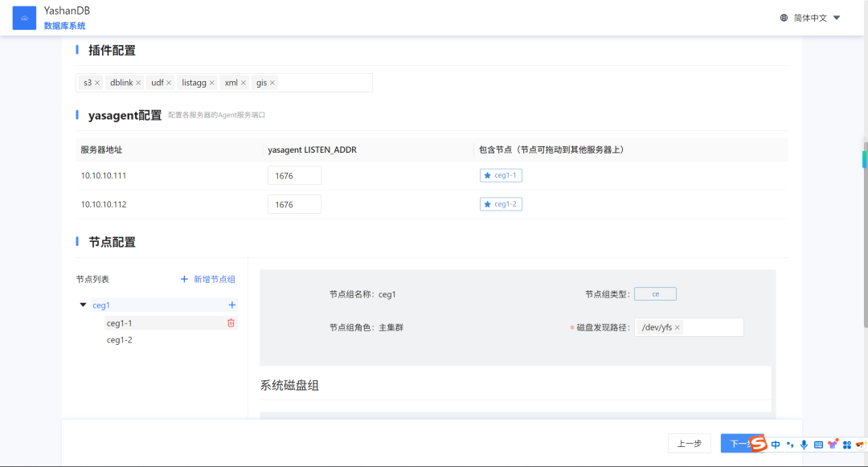
Task: Remove the gis plugin tag
Action: (272, 83)
